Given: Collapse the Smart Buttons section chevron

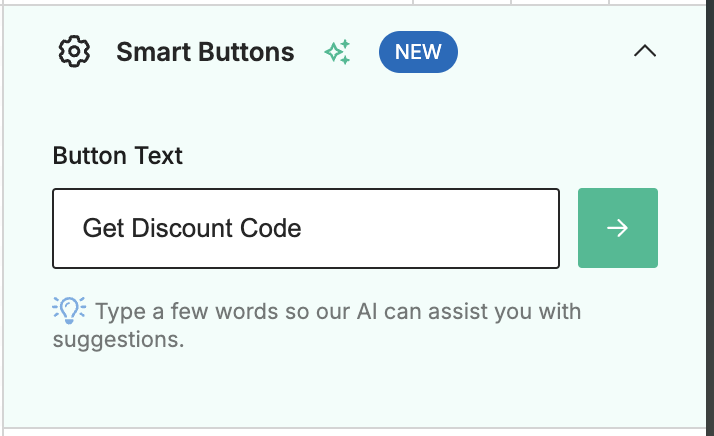Looking at the screenshot, I should pos(645,51).
